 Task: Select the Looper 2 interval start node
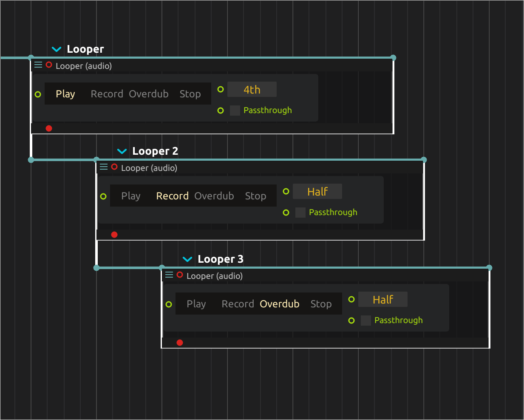coord(96,160)
